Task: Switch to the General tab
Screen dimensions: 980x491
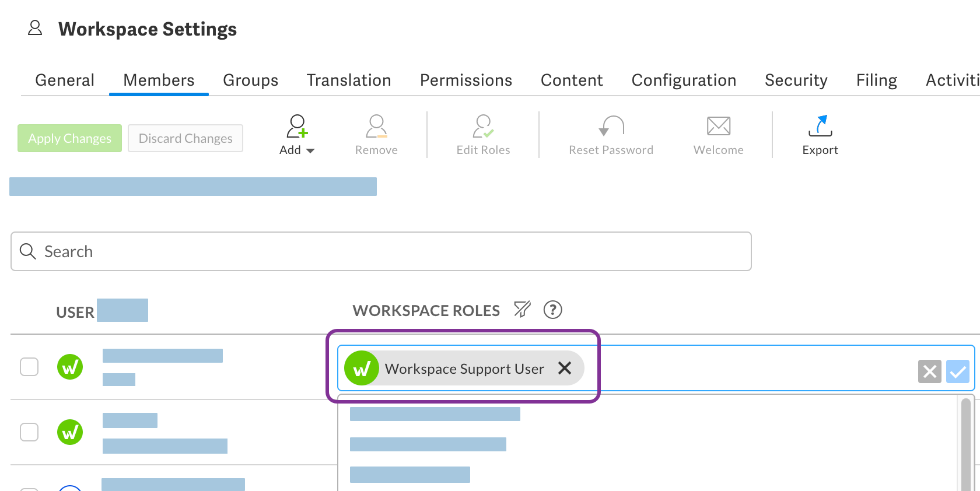Action: pyautogui.click(x=65, y=80)
